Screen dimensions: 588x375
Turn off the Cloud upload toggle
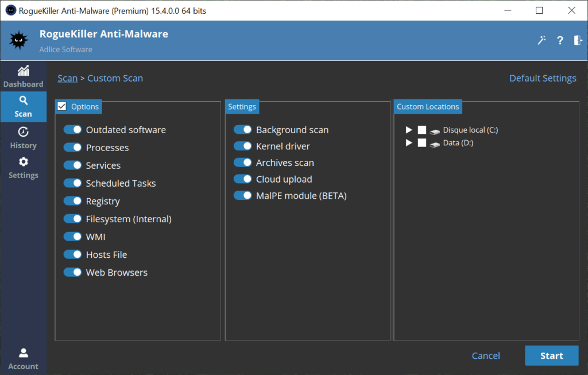[x=243, y=179]
